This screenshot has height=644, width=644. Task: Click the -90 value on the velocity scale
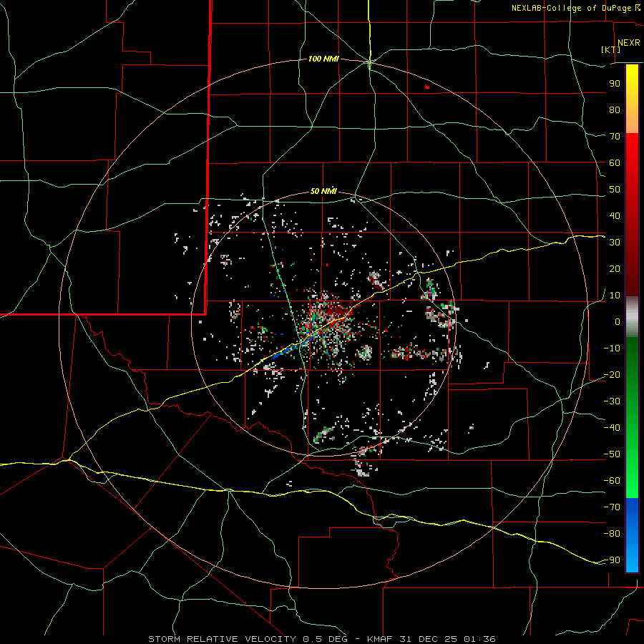pos(612,560)
